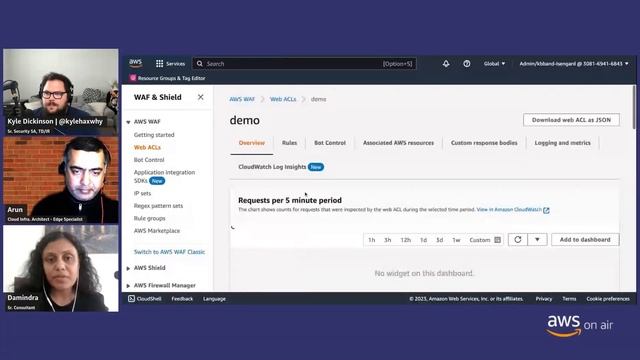Switch to the Overview tab
Viewport: 640px width, 360px height.
click(x=252, y=143)
